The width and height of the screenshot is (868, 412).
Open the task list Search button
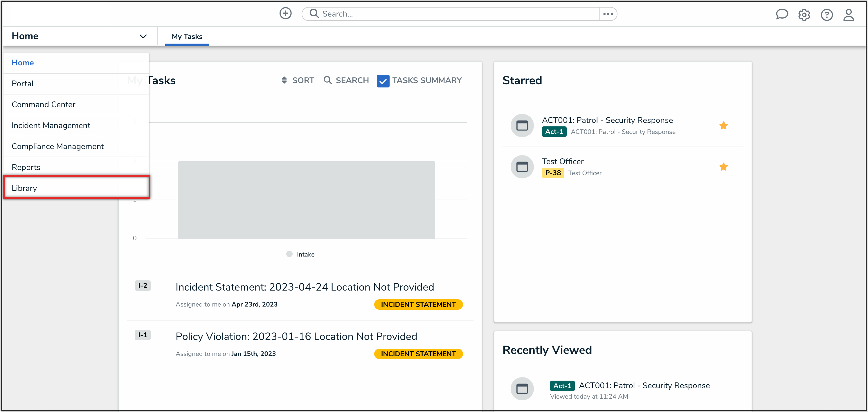point(346,80)
